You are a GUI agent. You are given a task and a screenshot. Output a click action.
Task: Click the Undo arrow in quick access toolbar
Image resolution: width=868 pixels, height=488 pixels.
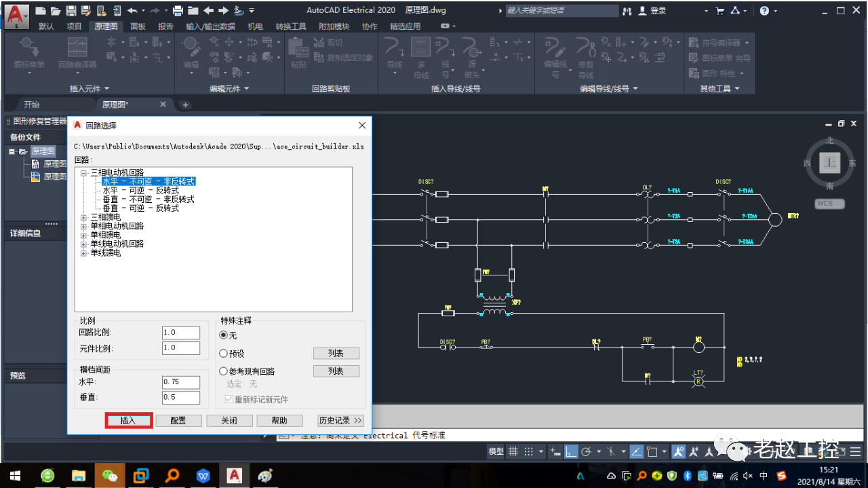point(132,11)
